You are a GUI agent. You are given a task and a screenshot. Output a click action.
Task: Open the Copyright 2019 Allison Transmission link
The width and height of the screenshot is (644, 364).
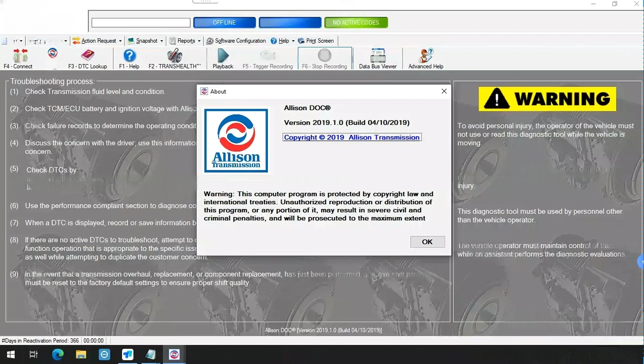tap(352, 137)
